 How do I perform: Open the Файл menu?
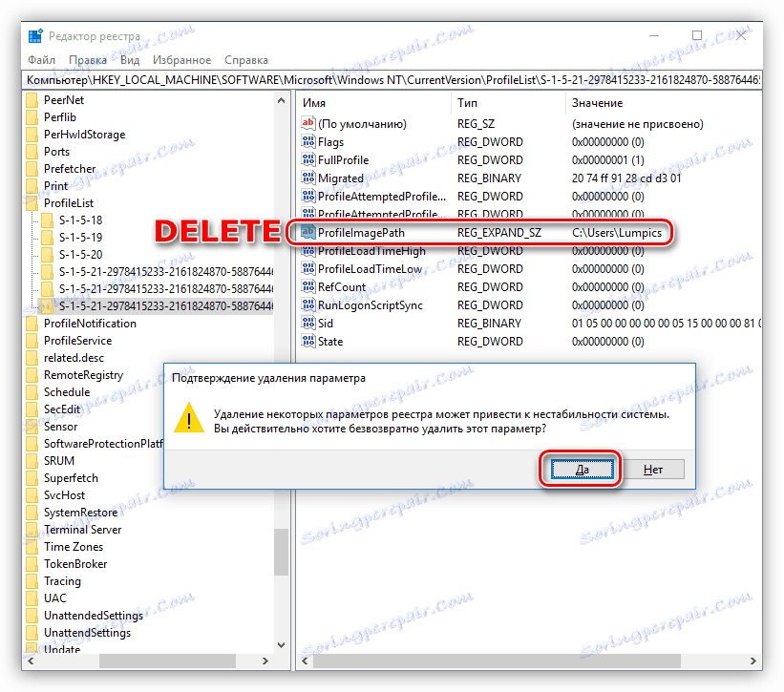41,60
